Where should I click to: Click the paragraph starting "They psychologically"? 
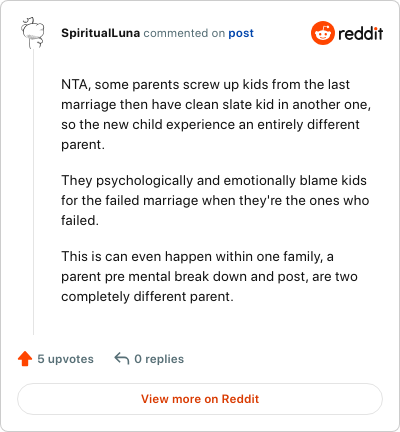(x=215, y=200)
